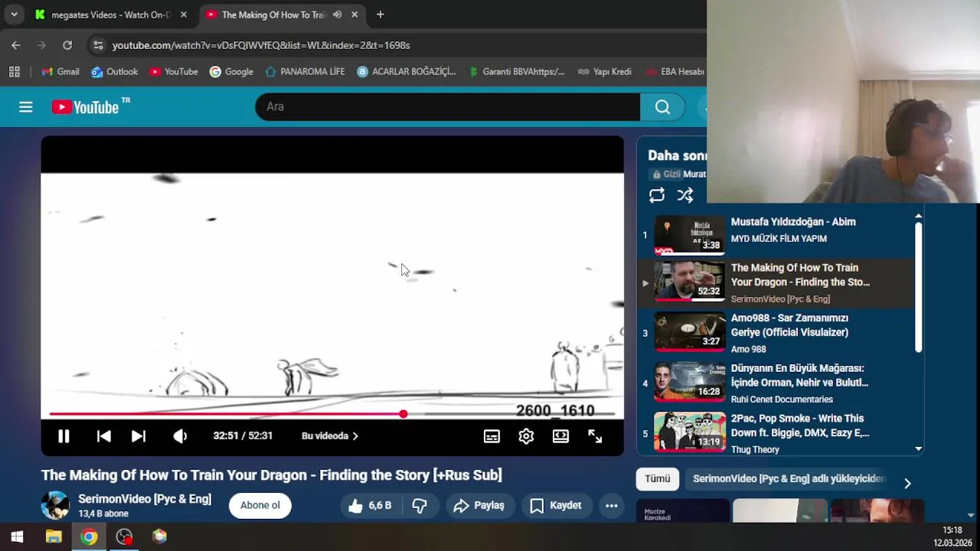Mute the video volume
980x551 pixels.
coord(180,436)
